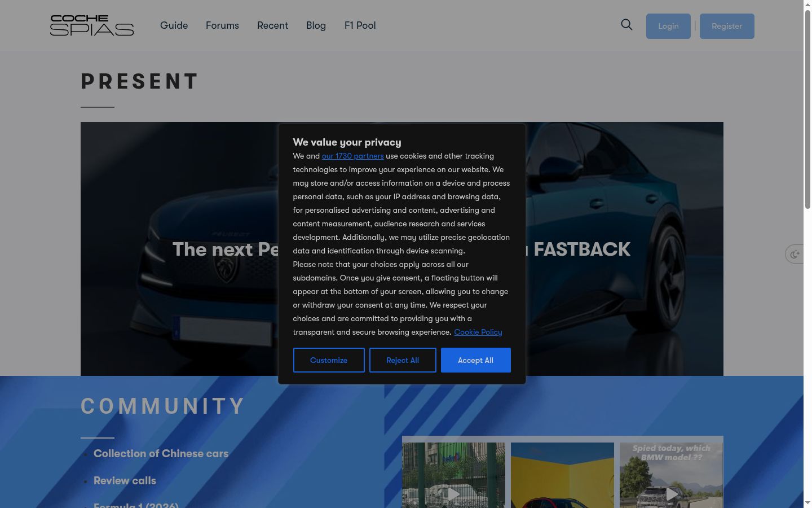Viewport: 812px width, 508px height.
Task: Click the Peugeot FASTBACK headline
Action: (x=401, y=249)
